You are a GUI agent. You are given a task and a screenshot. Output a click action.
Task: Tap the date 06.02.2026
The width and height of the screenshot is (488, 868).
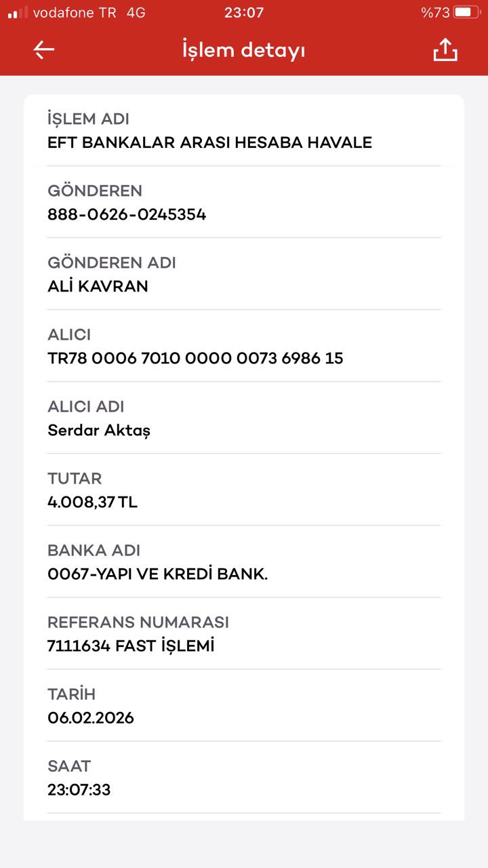coord(91,718)
